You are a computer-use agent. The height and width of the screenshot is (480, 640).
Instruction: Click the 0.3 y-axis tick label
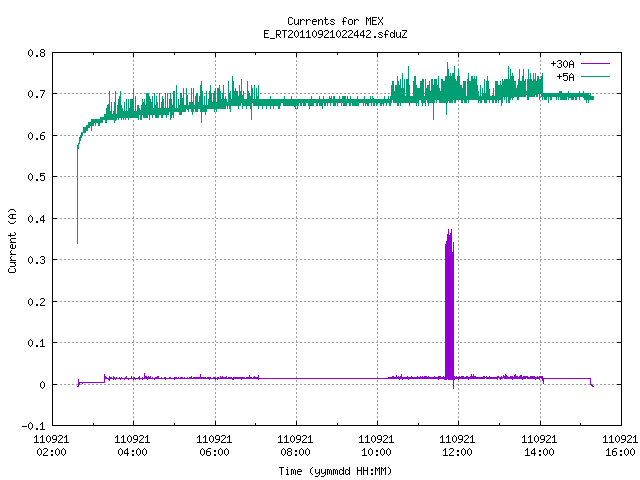click(x=36, y=260)
